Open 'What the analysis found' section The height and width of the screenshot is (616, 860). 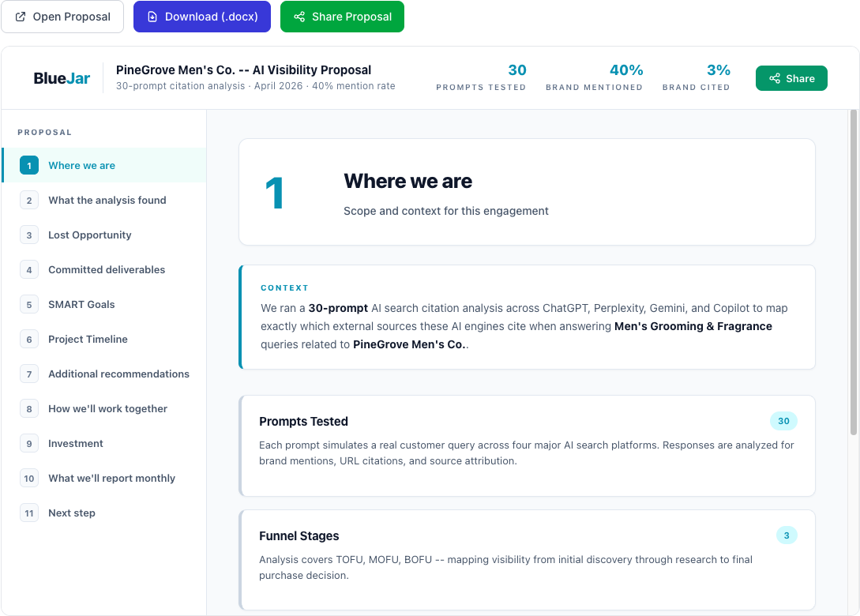pos(104,201)
